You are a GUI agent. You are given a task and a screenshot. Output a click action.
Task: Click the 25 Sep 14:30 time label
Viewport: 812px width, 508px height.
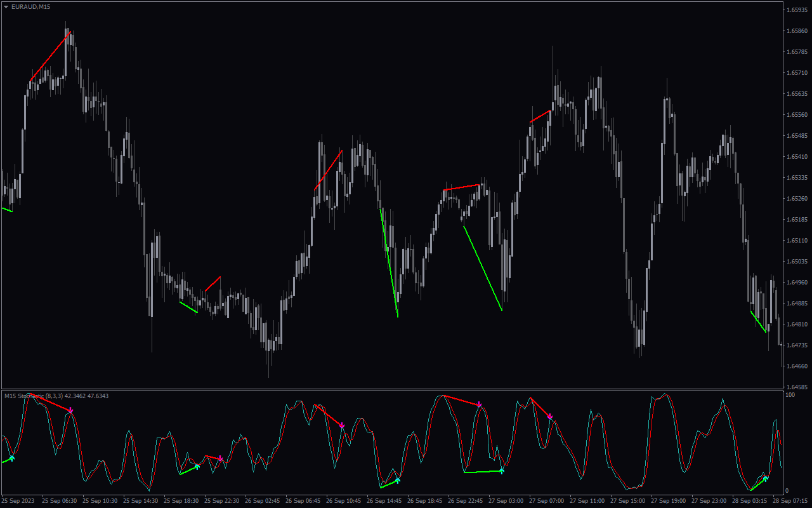point(140,501)
